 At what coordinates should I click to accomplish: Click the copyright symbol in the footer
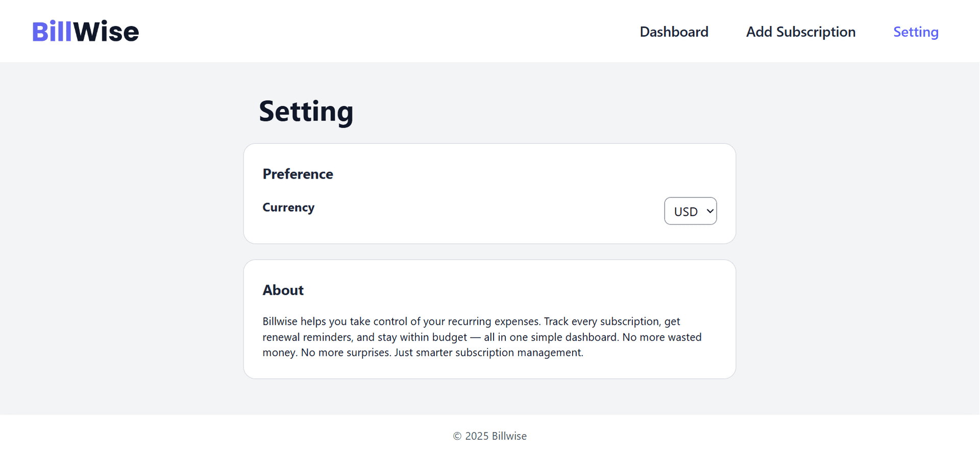point(457,436)
